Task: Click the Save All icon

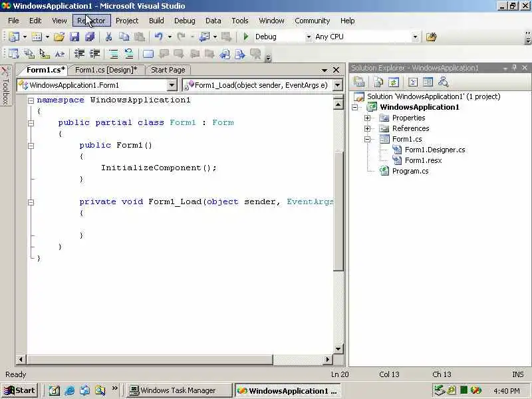Action: (x=90, y=37)
